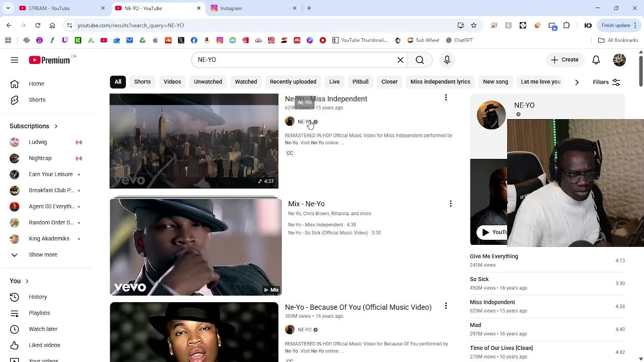Click the magnifier search button

420,60
